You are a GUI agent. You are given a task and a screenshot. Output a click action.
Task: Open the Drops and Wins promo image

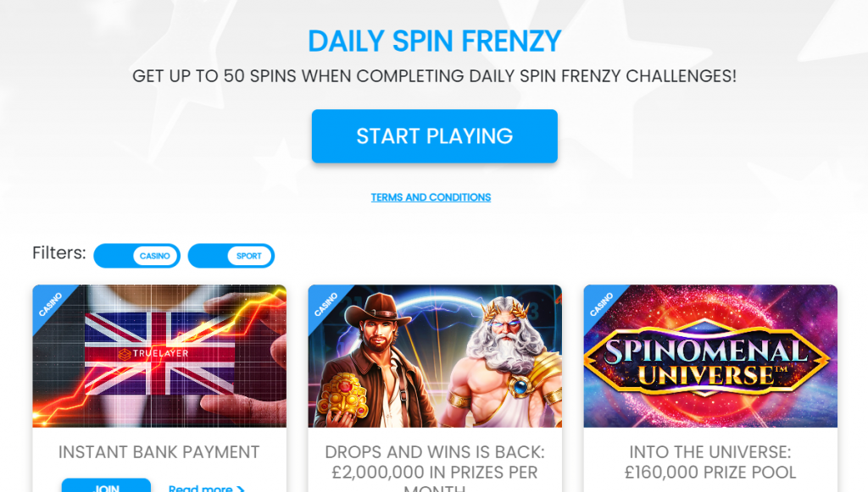click(x=435, y=356)
